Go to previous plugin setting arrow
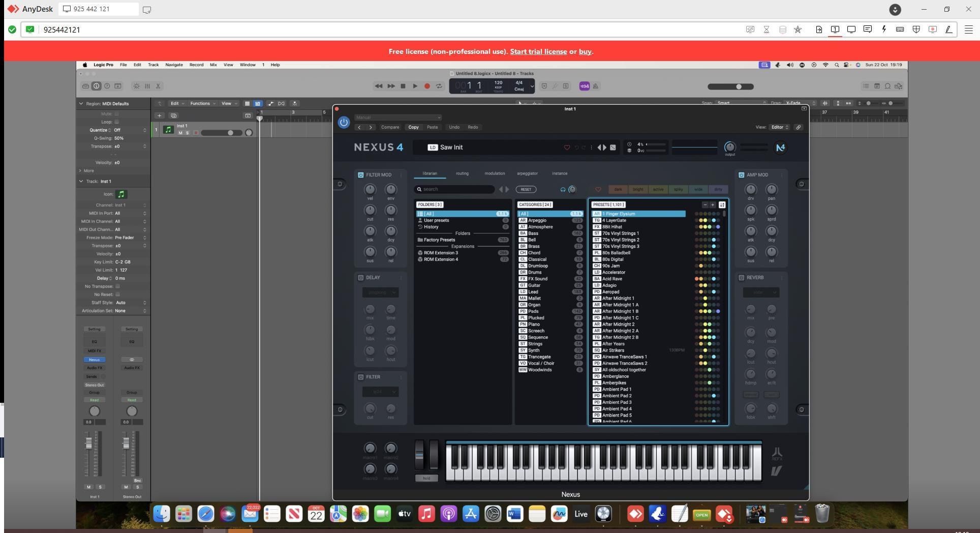Viewport: 980px width, 533px height. pyautogui.click(x=359, y=127)
